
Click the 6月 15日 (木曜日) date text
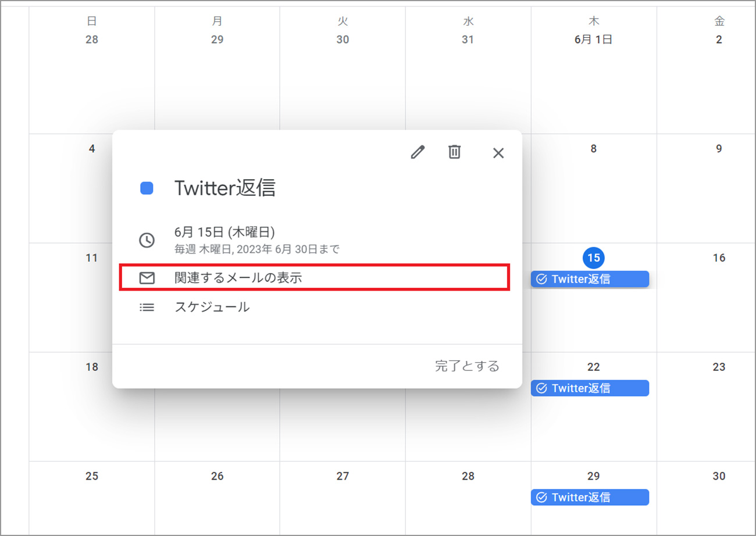click(224, 232)
